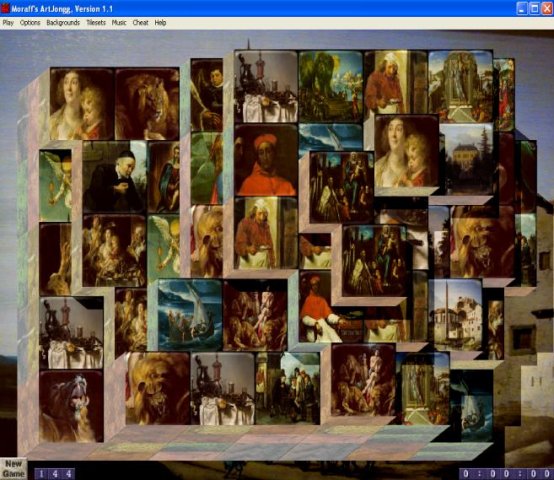Screen dimensions: 554x480
Task: Select the roaring lion tile above New Game
Action: 71,406
